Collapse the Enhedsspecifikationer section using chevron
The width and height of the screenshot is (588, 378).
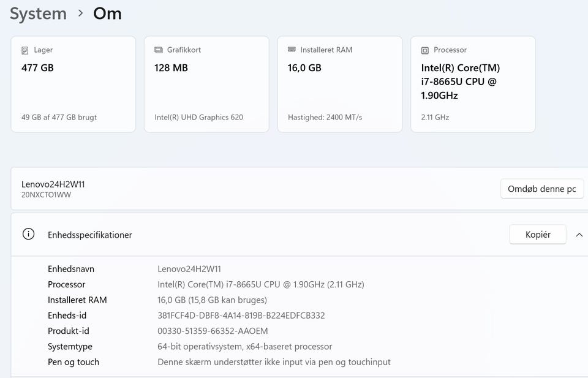point(579,235)
